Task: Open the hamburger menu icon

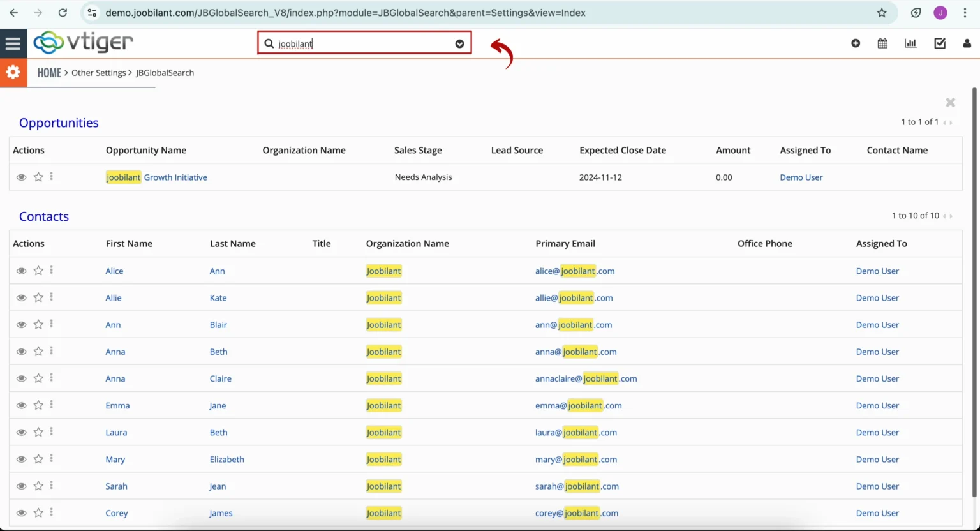Action: tap(13, 43)
